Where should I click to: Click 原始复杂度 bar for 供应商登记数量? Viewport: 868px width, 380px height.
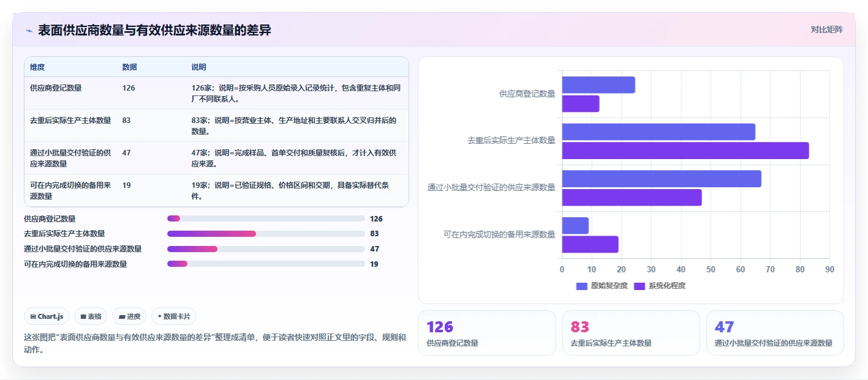pos(598,85)
